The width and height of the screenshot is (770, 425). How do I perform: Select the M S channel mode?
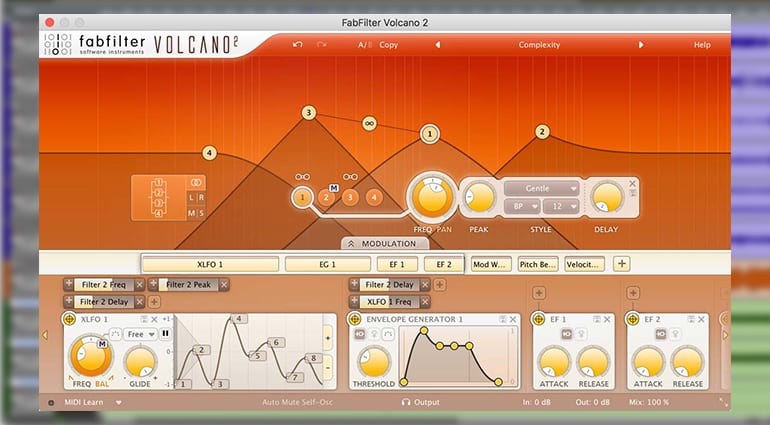pyautogui.click(x=196, y=213)
